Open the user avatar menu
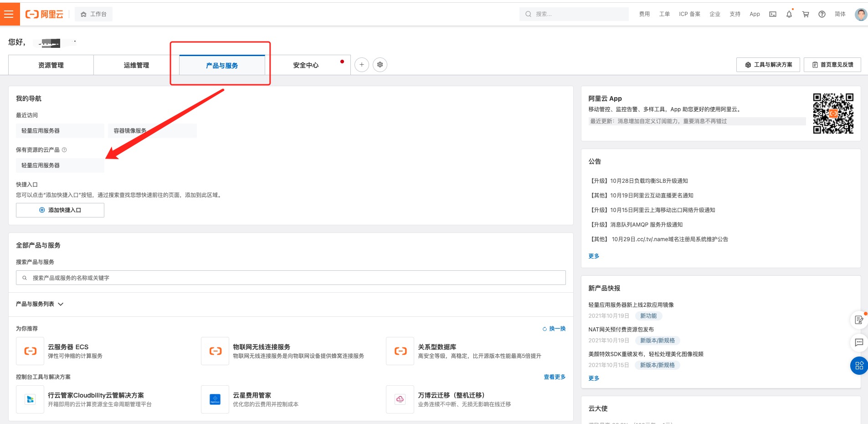This screenshot has height=424, width=868. pyautogui.click(x=861, y=14)
